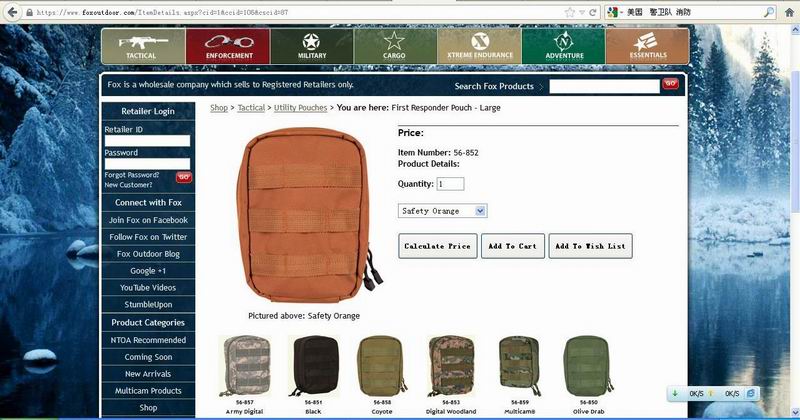800x420 pixels.
Task: Open search engine selector dropdown
Action: 615,12
